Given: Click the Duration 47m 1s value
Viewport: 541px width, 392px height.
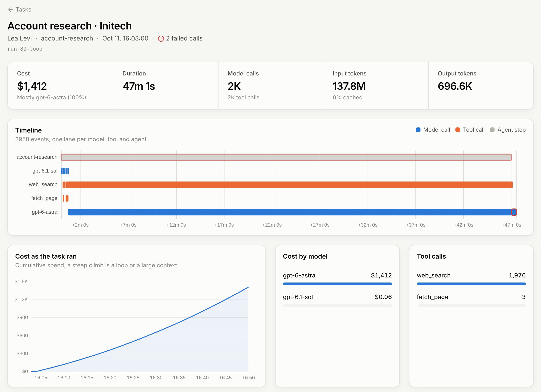Looking at the screenshot, I should (139, 86).
